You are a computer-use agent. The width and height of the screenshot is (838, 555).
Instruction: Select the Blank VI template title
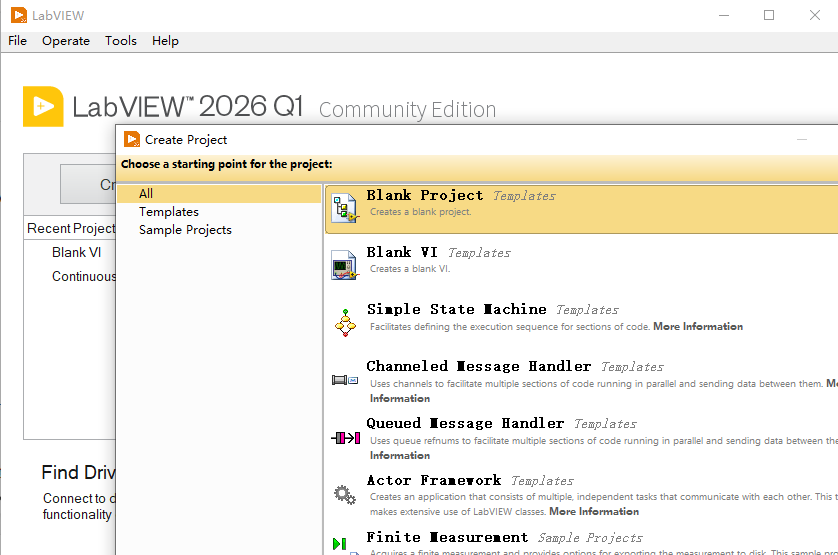click(402, 252)
